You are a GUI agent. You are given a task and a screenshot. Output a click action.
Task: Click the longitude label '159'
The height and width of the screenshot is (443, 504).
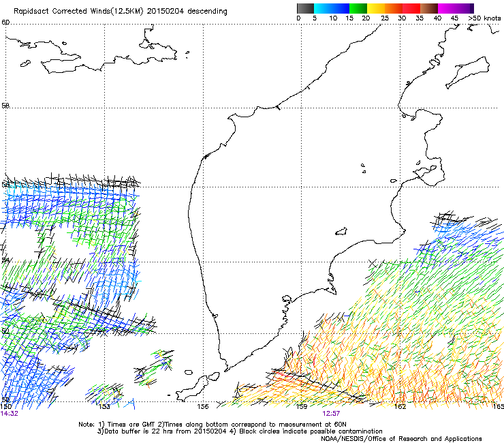tap(302, 407)
